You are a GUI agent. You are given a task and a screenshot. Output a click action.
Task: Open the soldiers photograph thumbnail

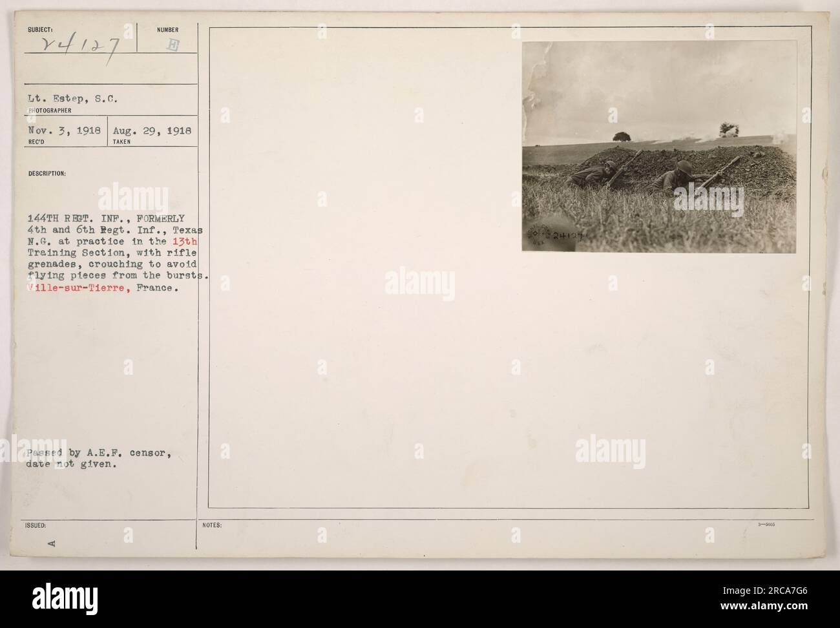[658, 147]
